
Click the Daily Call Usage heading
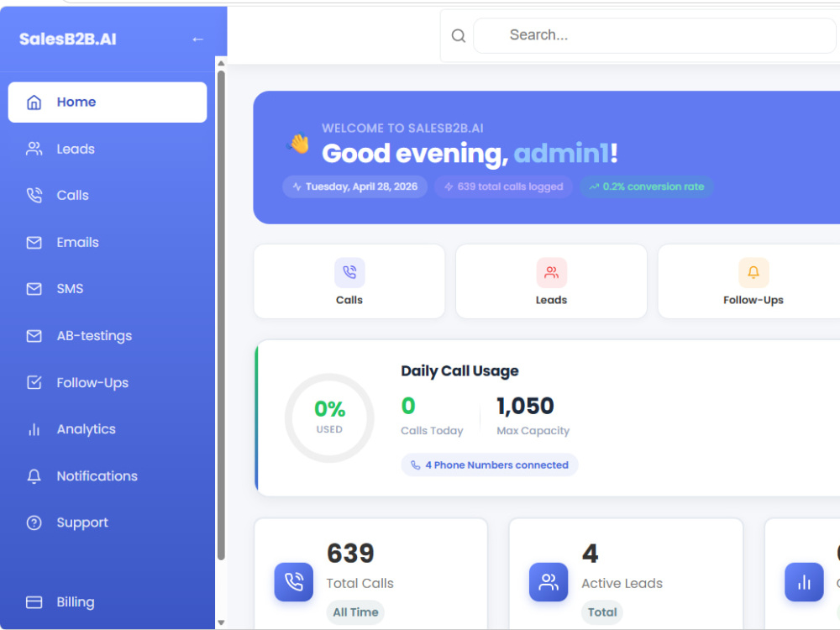(459, 370)
